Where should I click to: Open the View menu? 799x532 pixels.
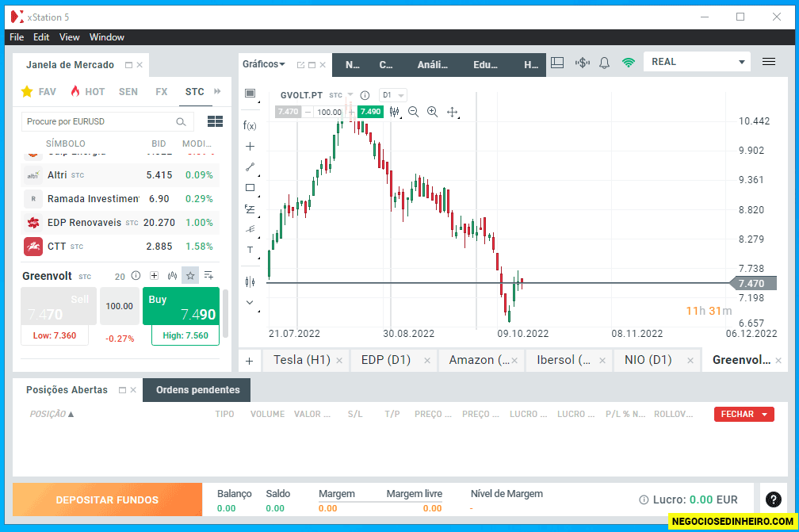(69, 37)
